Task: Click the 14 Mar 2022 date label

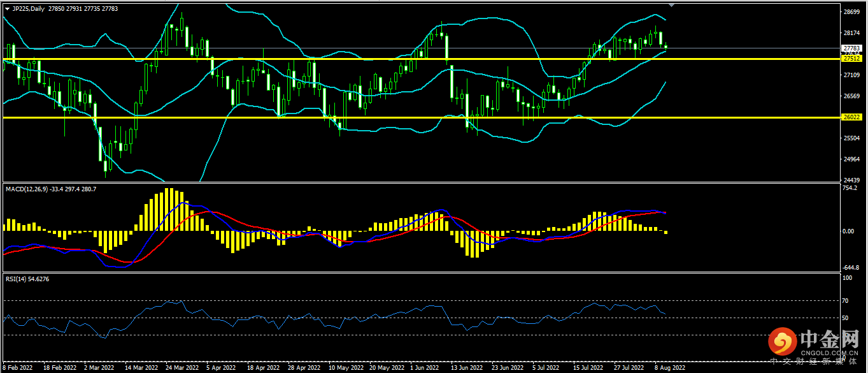Action: tap(141, 368)
